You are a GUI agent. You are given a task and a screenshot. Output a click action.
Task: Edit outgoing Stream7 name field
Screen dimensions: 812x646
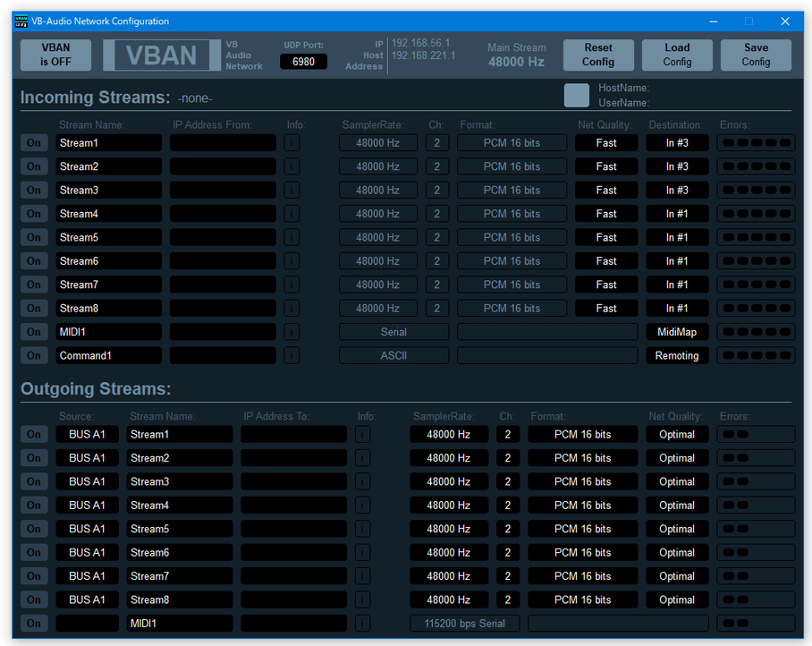coord(179,576)
